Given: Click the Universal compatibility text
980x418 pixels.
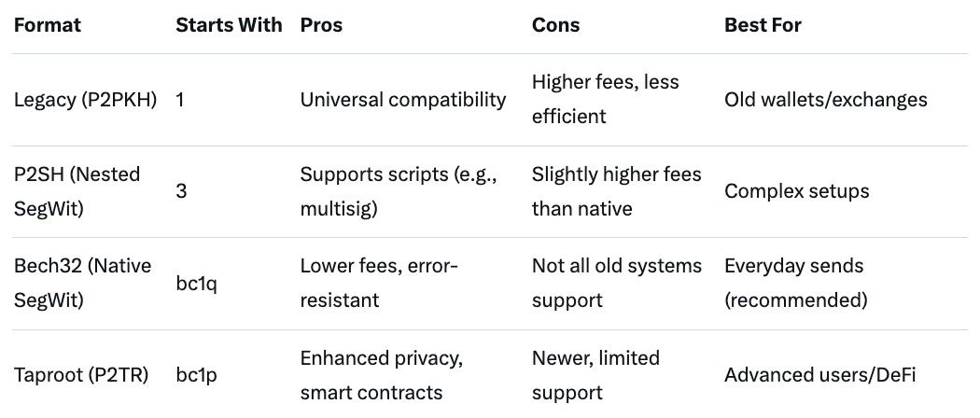Looking at the screenshot, I should [403, 99].
